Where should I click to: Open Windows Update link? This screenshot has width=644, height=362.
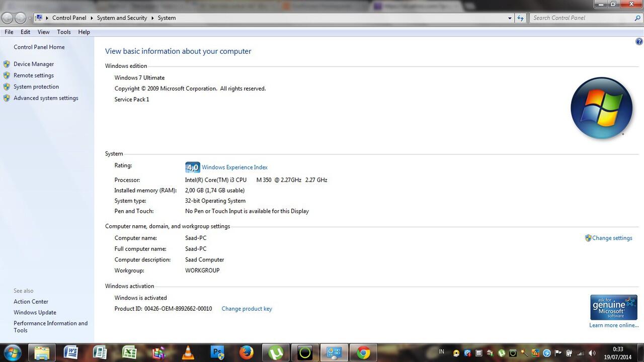click(35, 313)
